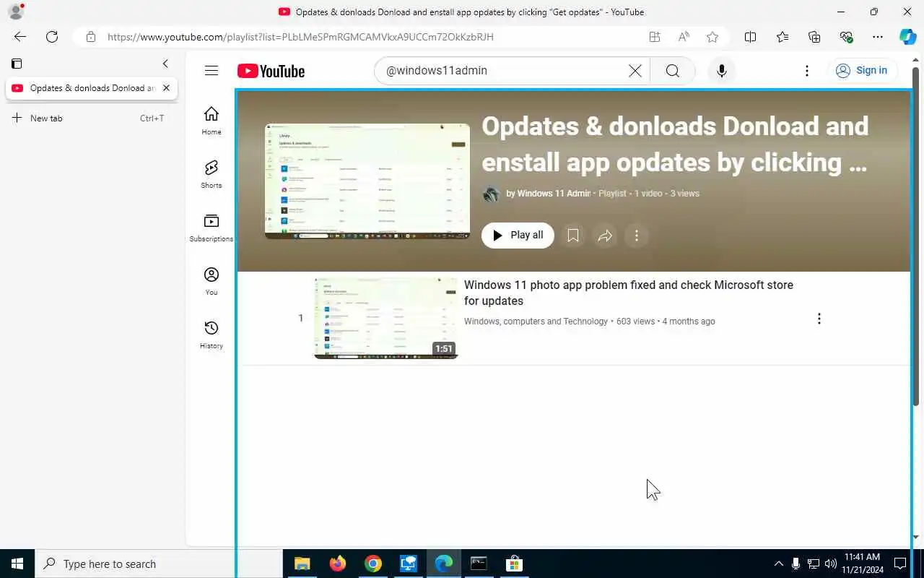Image resolution: width=924 pixels, height=578 pixels.
Task: Open the notifications center
Action: tap(900, 564)
